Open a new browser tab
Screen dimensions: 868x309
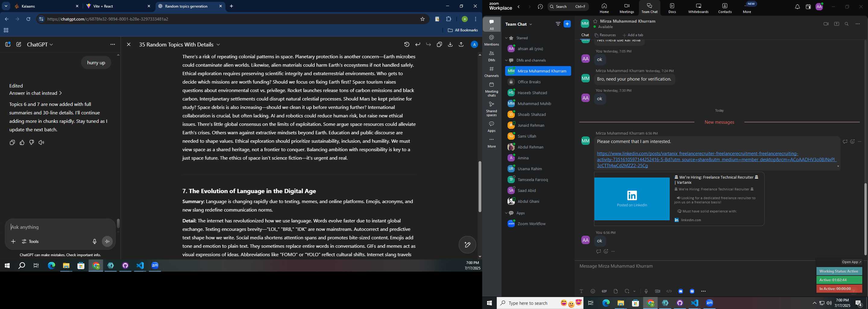coord(231,6)
